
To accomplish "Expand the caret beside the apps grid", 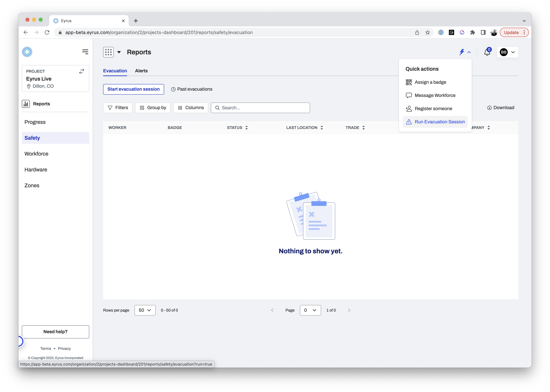I will pyautogui.click(x=119, y=52).
